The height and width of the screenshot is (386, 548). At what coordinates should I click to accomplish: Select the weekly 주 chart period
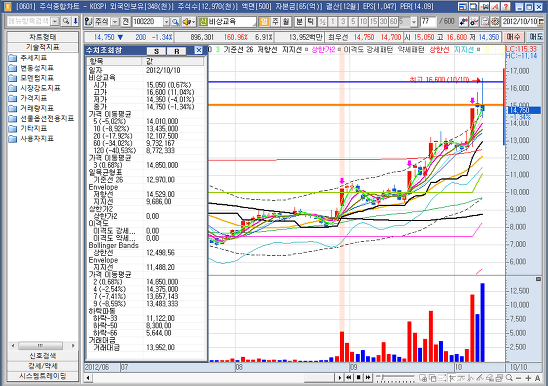click(x=275, y=22)
